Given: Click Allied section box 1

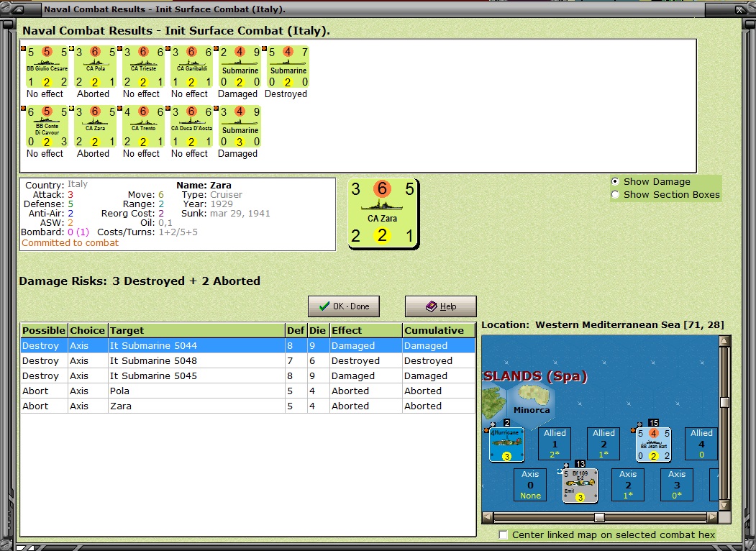Looking at the screenshot, I should click(555, 444).
